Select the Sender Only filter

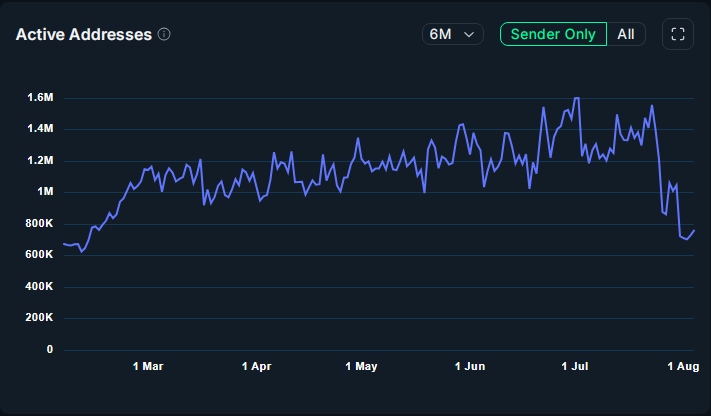(x=553, y=34)
